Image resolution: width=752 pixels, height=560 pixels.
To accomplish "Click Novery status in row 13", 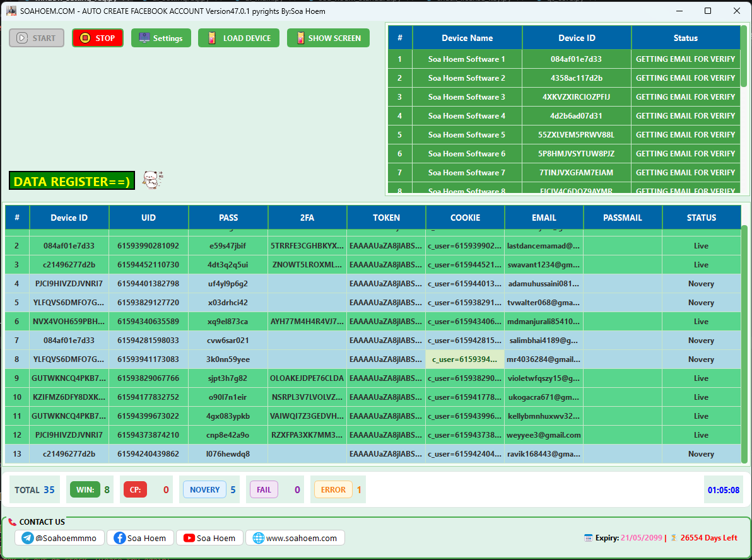I will tap(701, 454).
